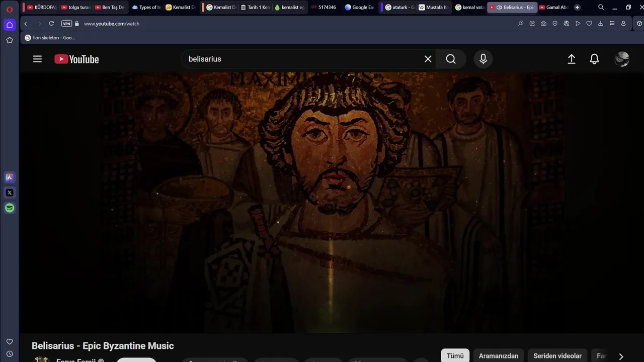This screenshot has width=644, height=362.
Task: Open YouTube notifications bell
Action: tap(594, 59)
